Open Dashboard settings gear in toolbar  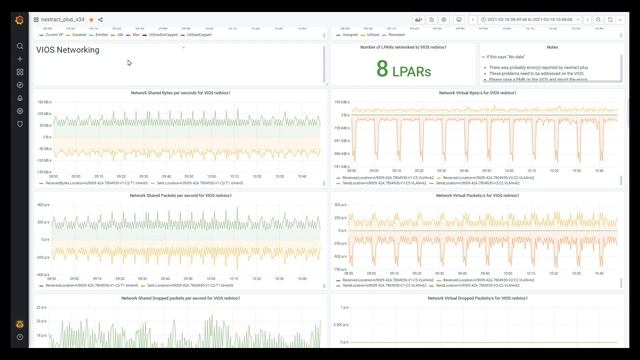coord(444,20)
